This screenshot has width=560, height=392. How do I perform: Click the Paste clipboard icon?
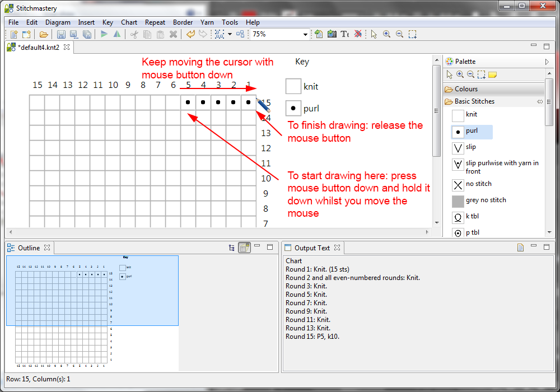point(160,34)
